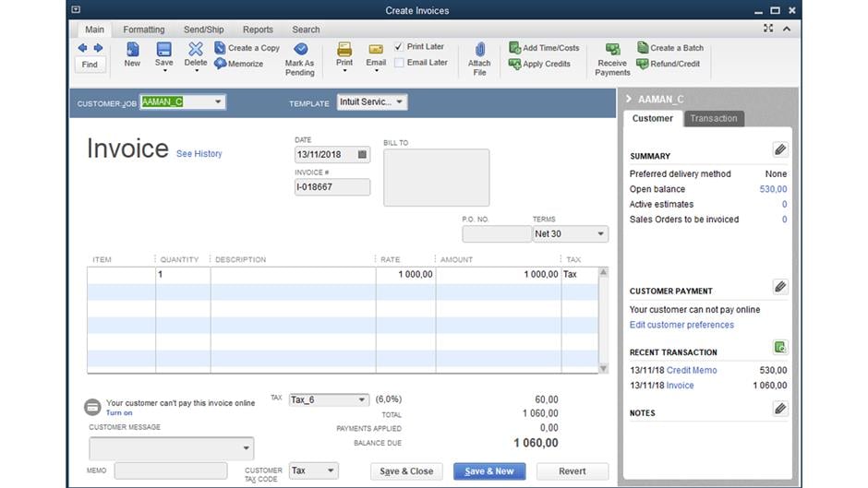Click the Save & New button
The image size is (868, 488).
pyautogui.click(x=489, y=471)
